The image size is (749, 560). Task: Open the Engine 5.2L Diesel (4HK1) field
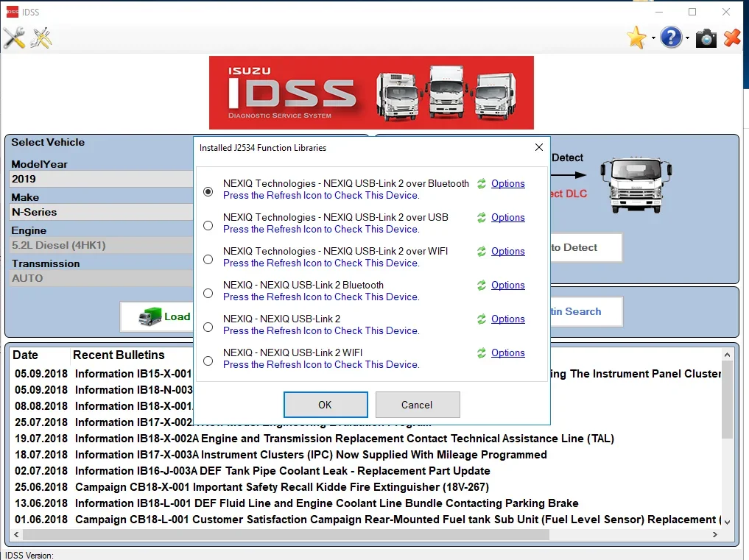click(102, 245)
